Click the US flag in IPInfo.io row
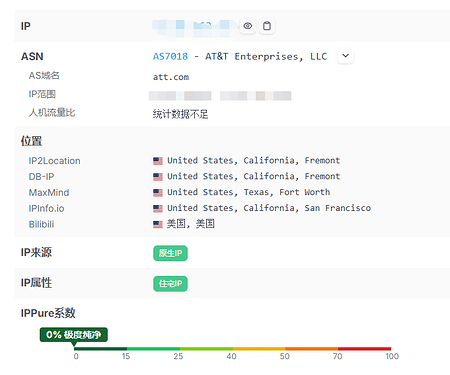 click(x=158, y=208)
